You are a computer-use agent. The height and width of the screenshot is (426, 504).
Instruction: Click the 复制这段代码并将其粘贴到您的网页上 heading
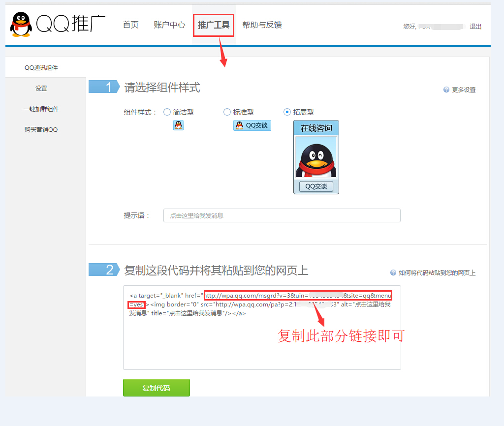(217, 270)
